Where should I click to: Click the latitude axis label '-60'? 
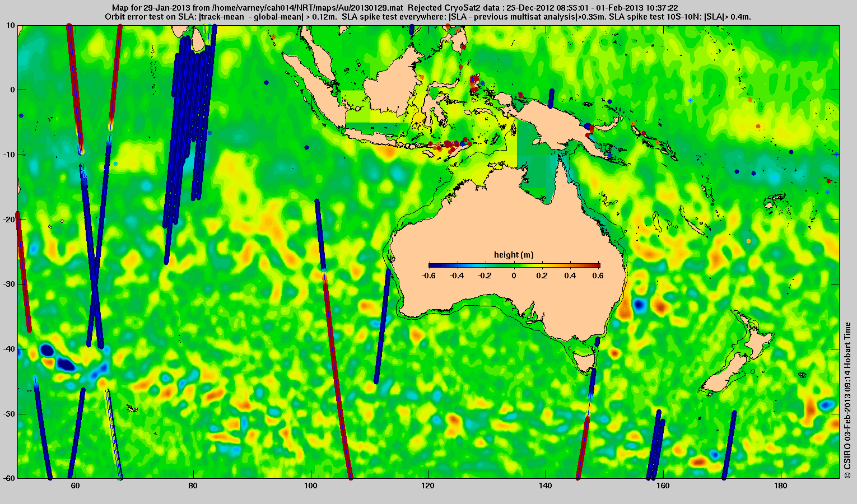(x=10, y=478)
